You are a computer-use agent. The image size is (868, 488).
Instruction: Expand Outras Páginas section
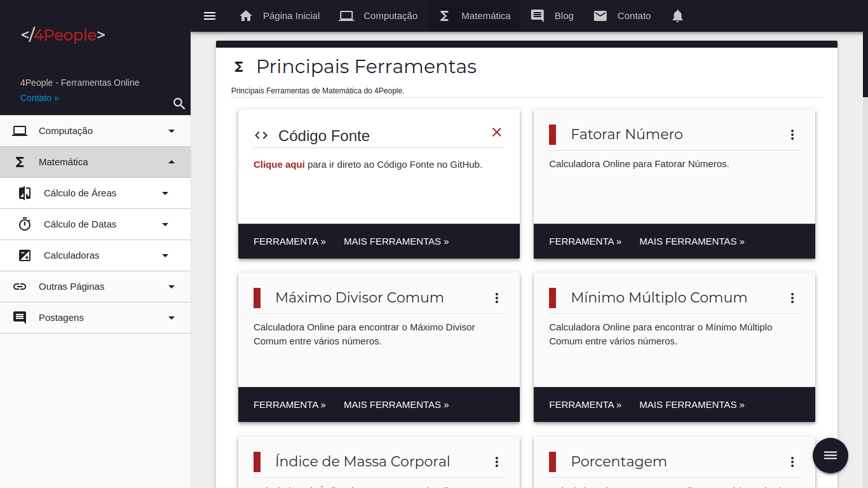pos(172,287)
